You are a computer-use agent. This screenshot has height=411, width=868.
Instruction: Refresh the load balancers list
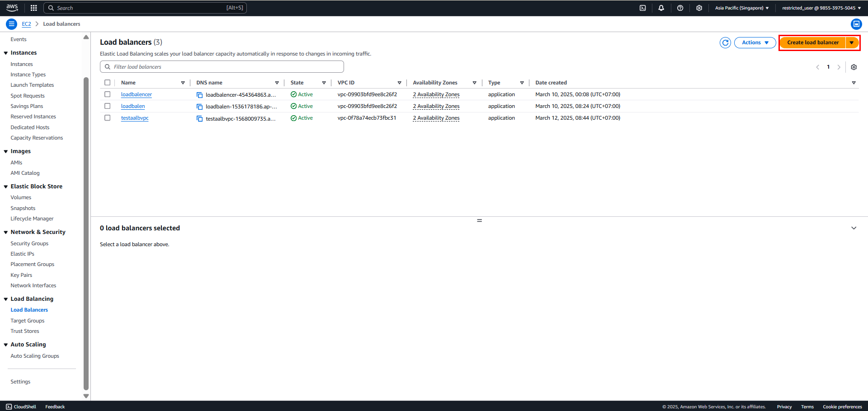[725, 42]
